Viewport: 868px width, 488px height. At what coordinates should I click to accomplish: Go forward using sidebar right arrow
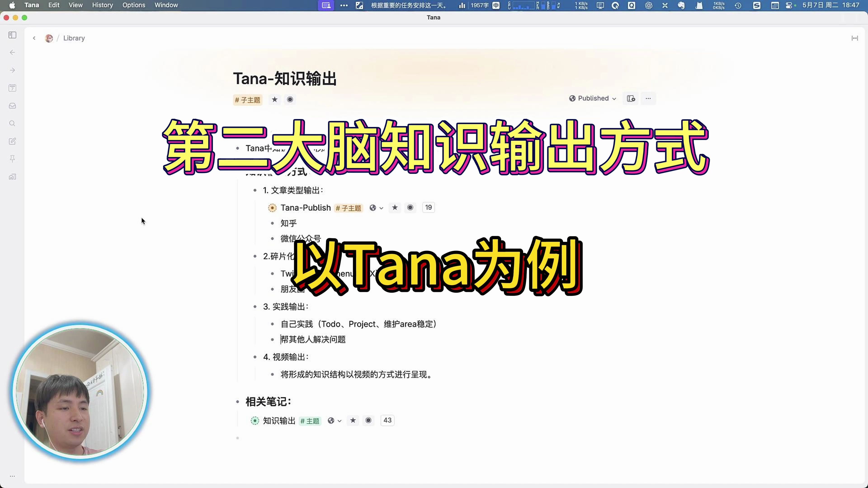(x=12, y=70)
